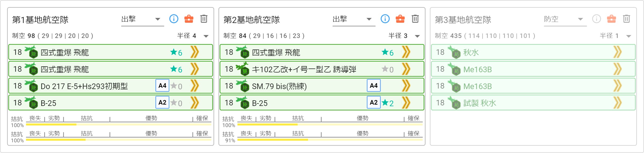The height and width of the screenshot is (153, 644).
Task: Click A2 badge on second squadron's B-25
Action: click(x=374, y=102)
